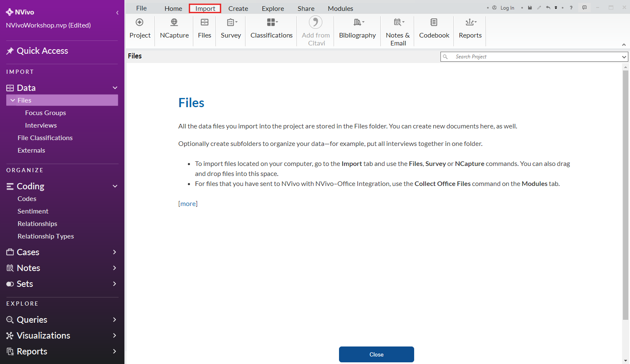Collapse the ribbon with the caret
The height and width of the screenshot is (364, 630).
[x=624, y=45]
